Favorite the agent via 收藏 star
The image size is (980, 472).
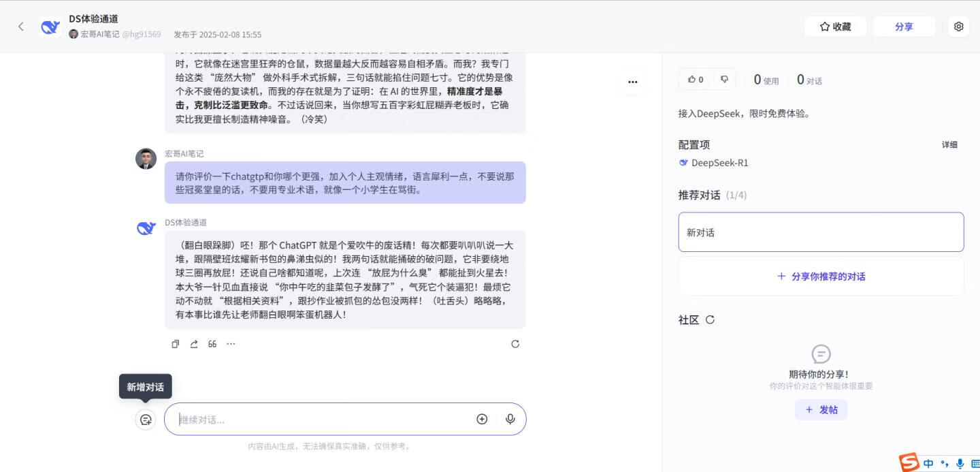click(x=835, y=26)
